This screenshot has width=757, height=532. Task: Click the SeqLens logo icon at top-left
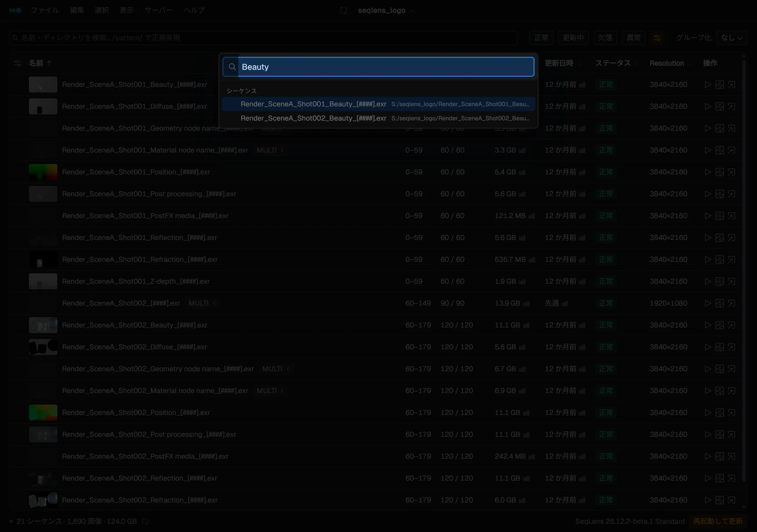pyautogui.click(x=15, y=10)
